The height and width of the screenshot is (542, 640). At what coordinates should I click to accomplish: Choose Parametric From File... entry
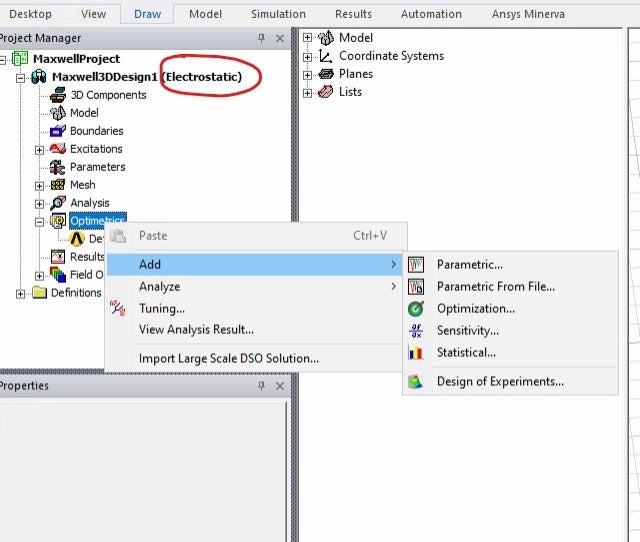(510, 287)
